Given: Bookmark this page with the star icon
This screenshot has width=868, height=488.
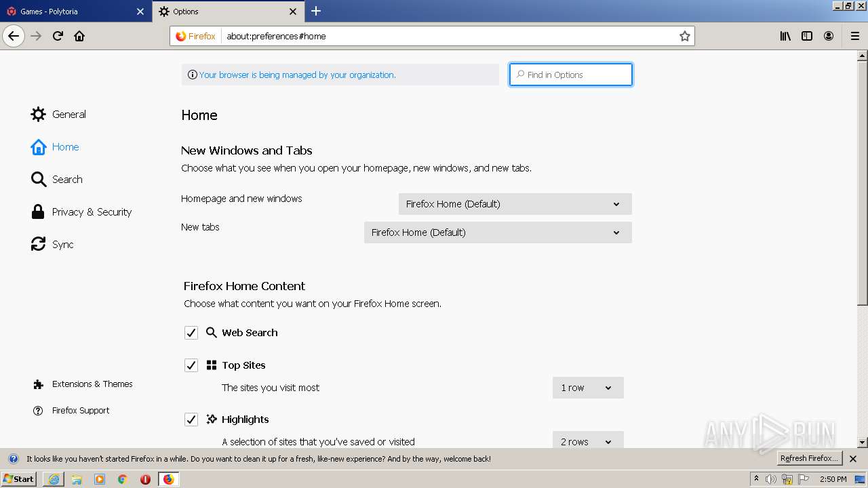Looking at the screenshot, I should click(685, 36).
